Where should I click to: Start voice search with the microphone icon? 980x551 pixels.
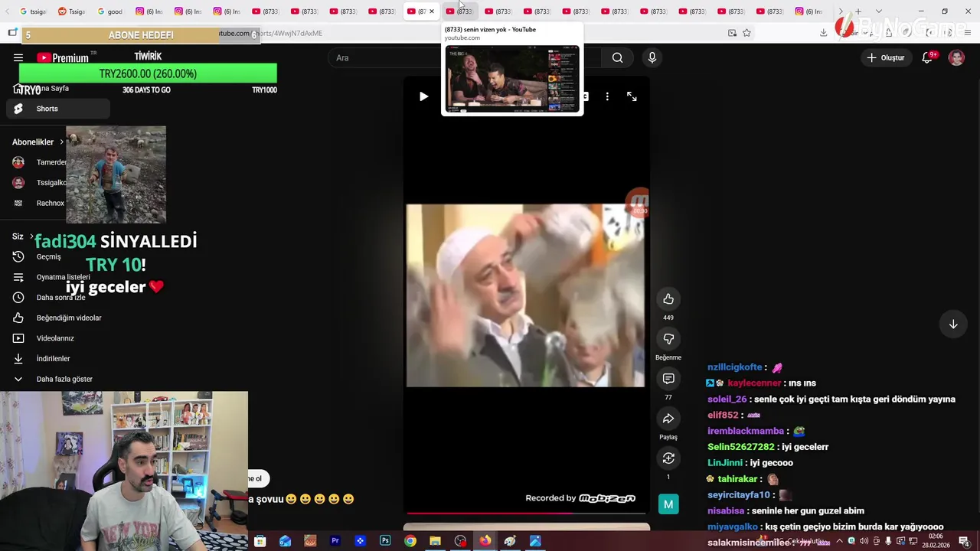tap(652, 57)
